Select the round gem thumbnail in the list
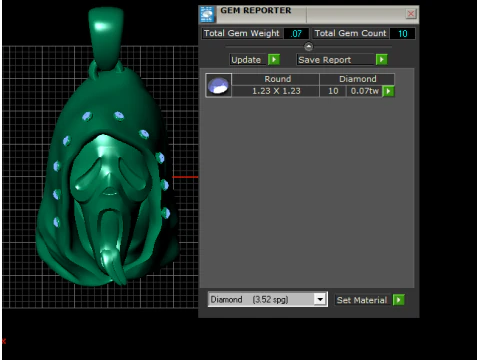The width and height of the screenshot is (480, 360). [x=218, y=85]
